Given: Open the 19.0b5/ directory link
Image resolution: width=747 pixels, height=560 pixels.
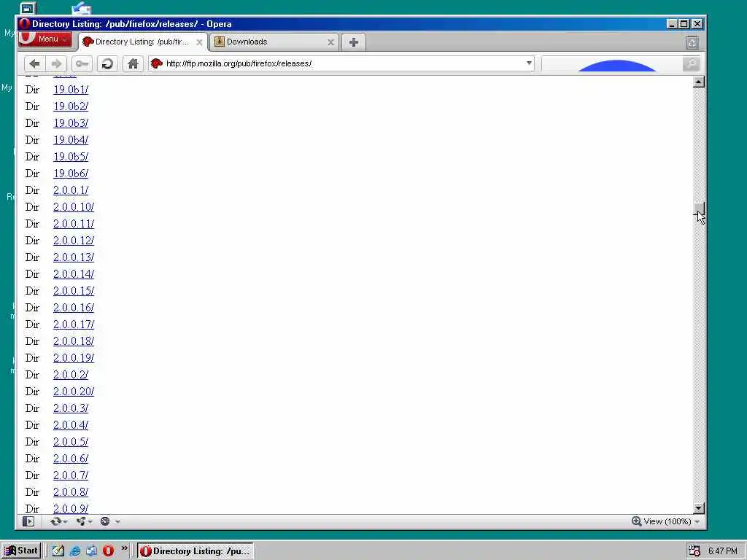Looking at the screenshot, I should [x=71, y=157].
